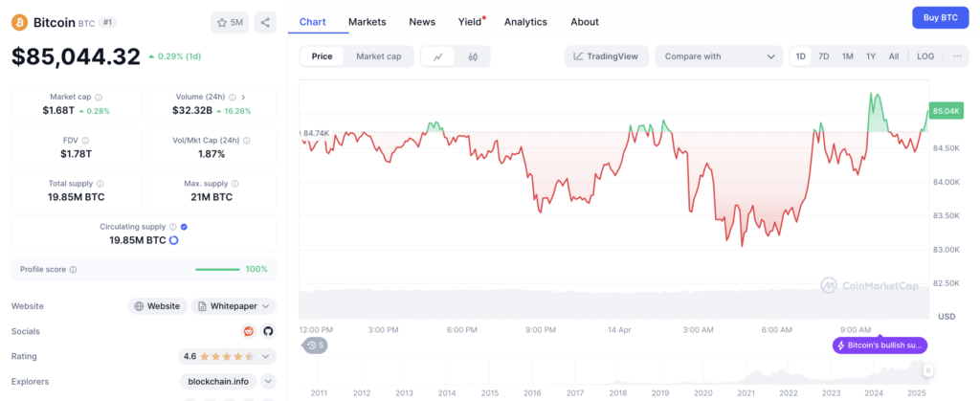Click the #1 rank badge
The image size is (980, 401).
click(x=107, y=22)
